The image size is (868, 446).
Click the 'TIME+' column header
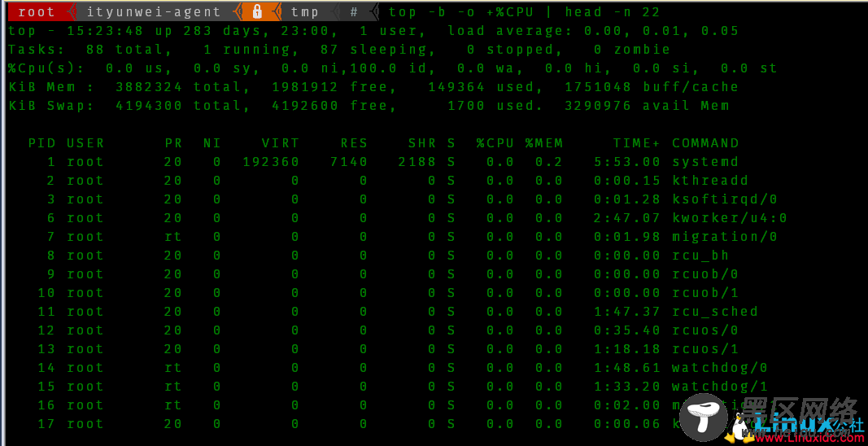(637, 143)
